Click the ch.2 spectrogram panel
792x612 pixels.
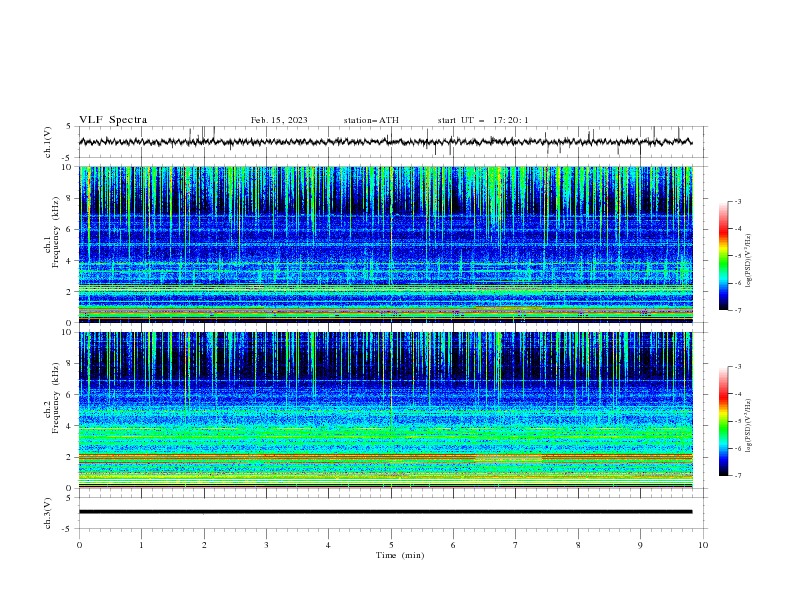(x=386, y=410)
